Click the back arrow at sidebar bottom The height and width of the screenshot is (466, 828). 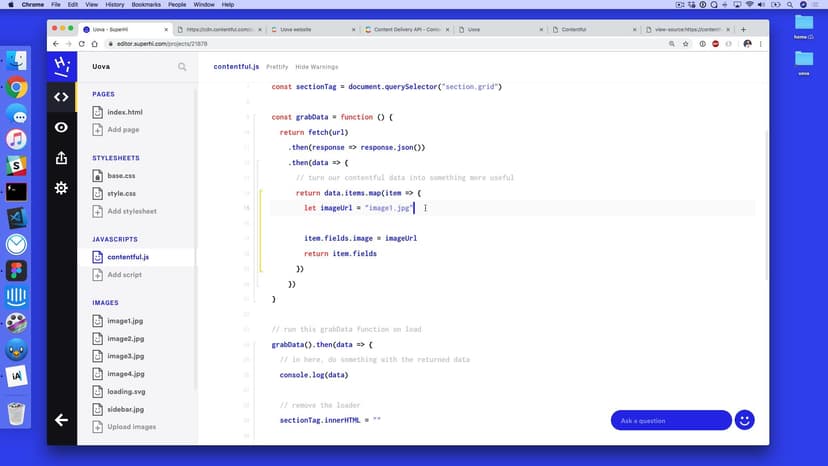coord(61,420)
